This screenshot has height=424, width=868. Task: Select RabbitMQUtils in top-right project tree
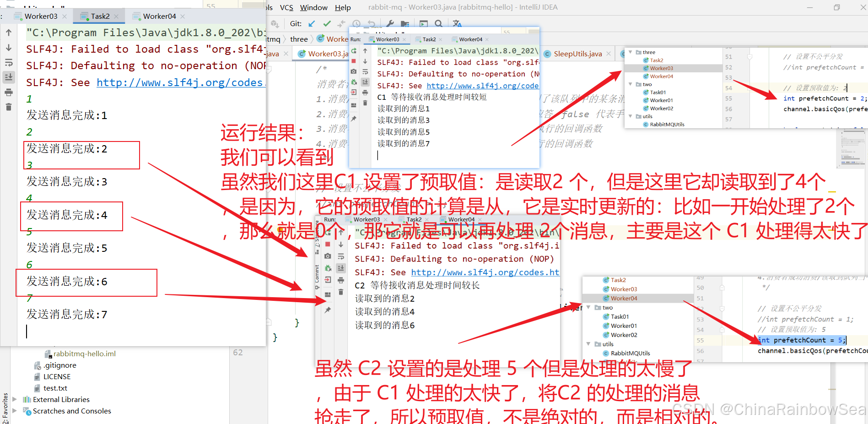(x=667, y=124)
